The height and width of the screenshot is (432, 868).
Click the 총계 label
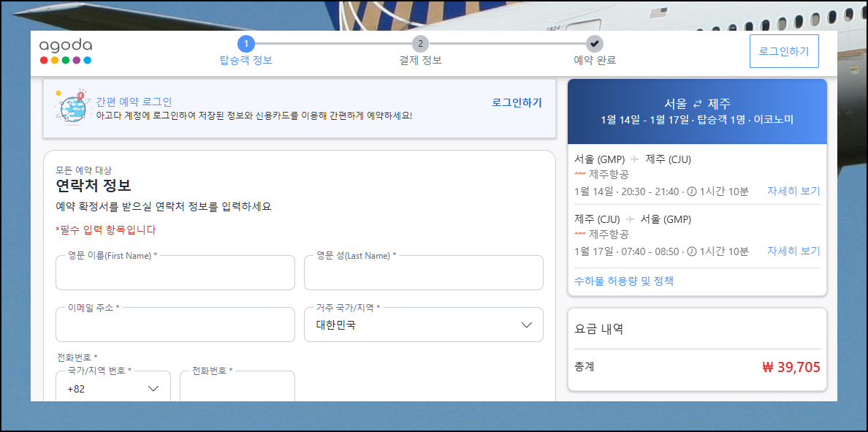pyautogui.click(x=585, y=367)
